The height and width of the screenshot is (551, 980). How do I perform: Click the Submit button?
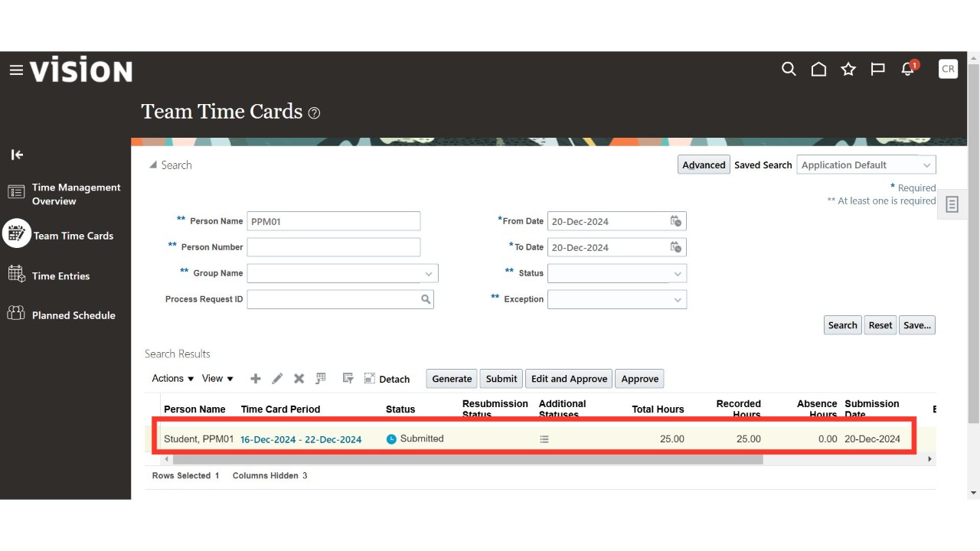[501, 379]
